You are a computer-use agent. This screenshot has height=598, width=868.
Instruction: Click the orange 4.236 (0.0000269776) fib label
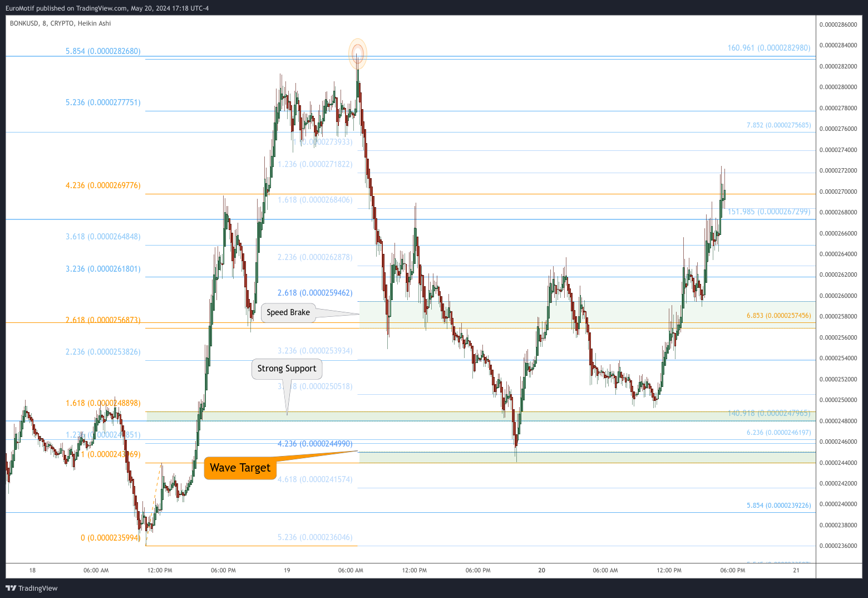[x=103, y=185]
